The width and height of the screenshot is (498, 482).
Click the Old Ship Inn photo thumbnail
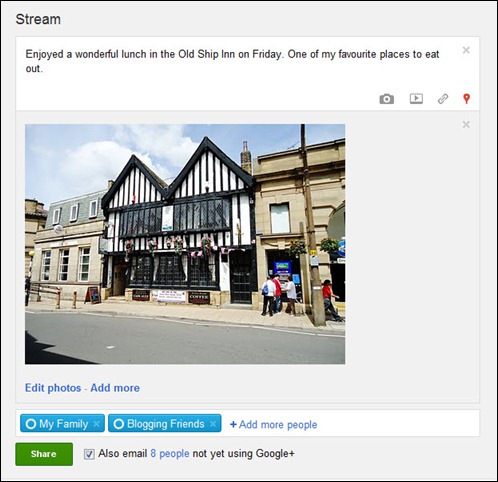click(x=185, y=244)
